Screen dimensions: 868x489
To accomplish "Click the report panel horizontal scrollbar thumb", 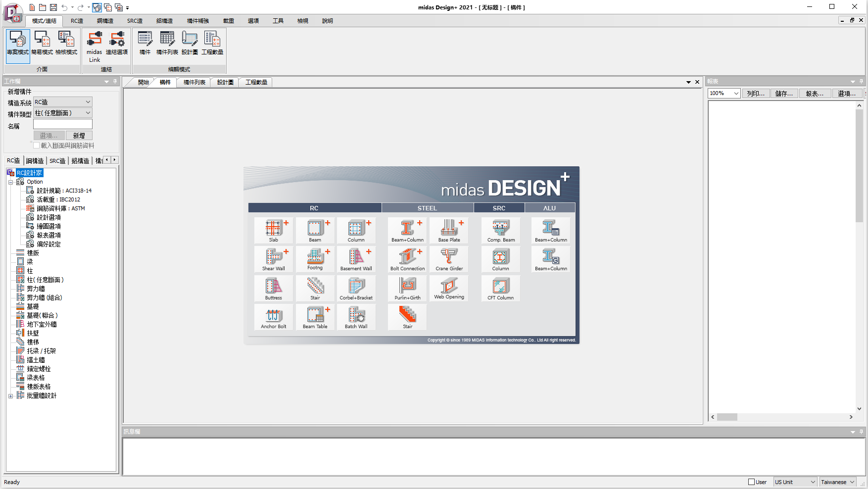I will [x=727, y=417].
